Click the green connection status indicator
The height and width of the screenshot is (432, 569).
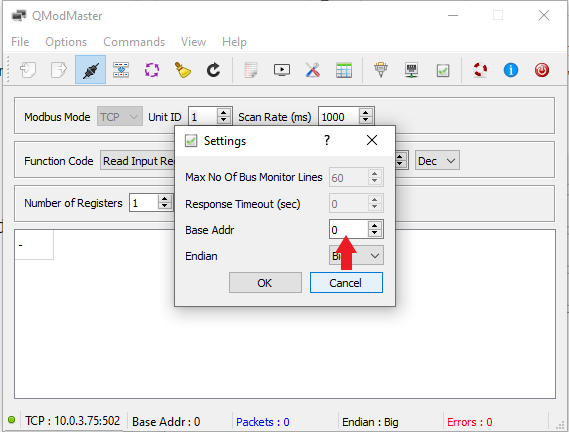coord(12,420)
